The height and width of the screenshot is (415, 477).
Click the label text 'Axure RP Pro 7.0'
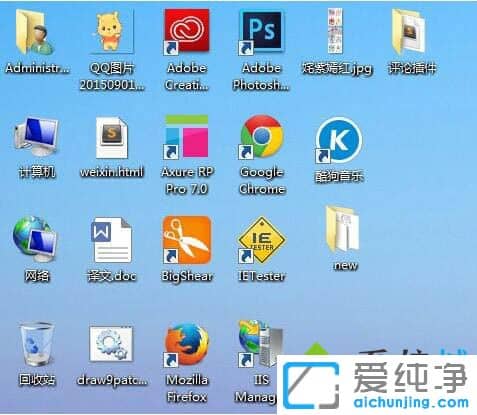(187, 181)
